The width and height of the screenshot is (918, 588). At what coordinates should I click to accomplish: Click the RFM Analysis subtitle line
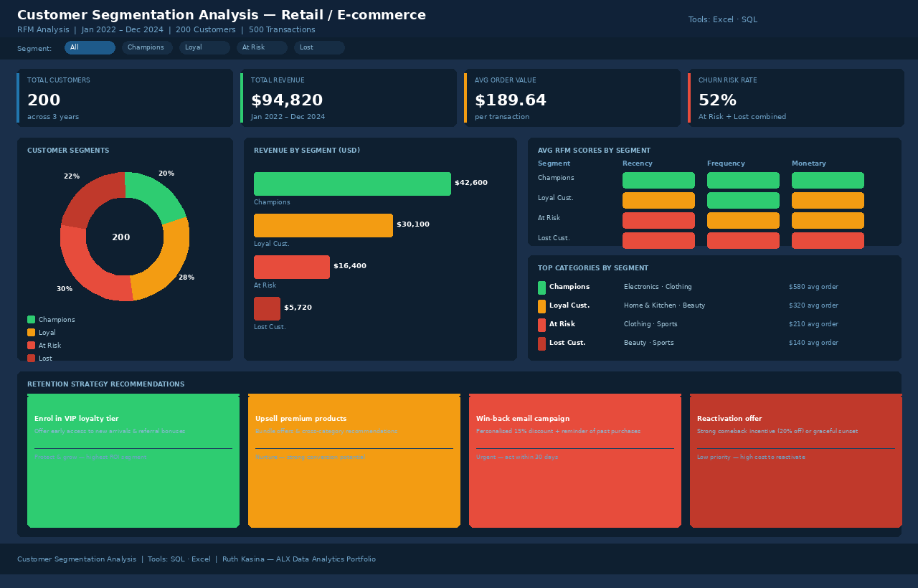(x=166, y=29)
